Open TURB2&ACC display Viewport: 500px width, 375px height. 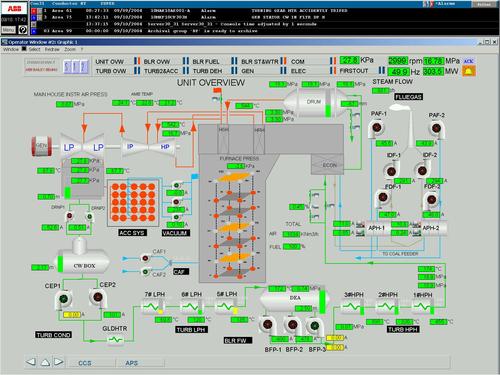pos(161,71)
